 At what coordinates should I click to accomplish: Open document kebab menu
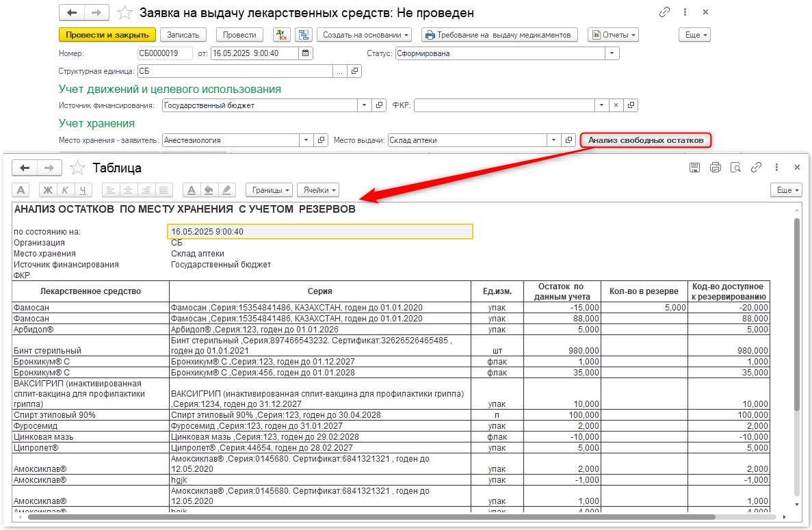(685, 12)
